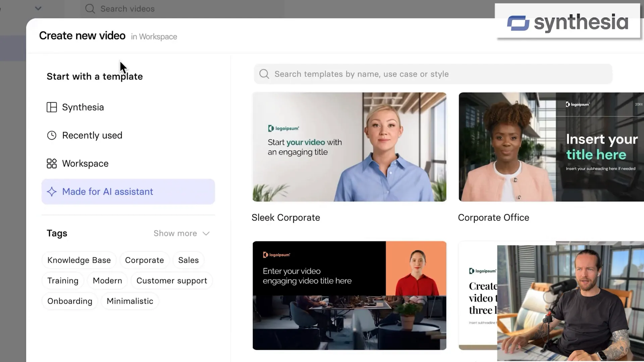Click the Tags section heading
This screenshot has height=362, width=644.
(57, 234)
